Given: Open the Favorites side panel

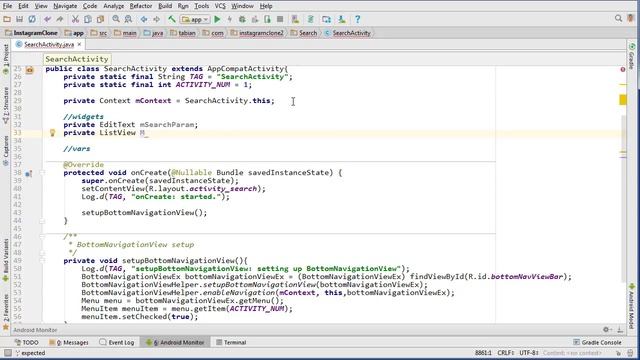Looking at the screenshot, I should click(6, 312).
